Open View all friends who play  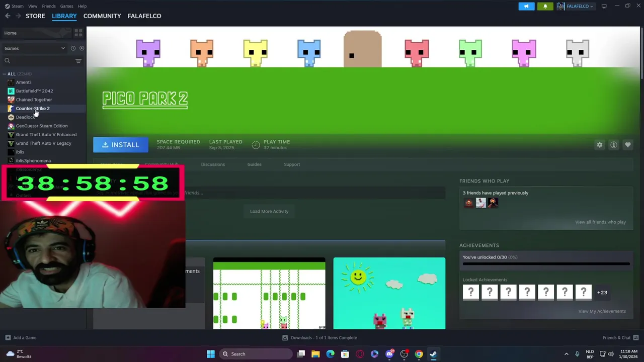[x=600, y=222]
